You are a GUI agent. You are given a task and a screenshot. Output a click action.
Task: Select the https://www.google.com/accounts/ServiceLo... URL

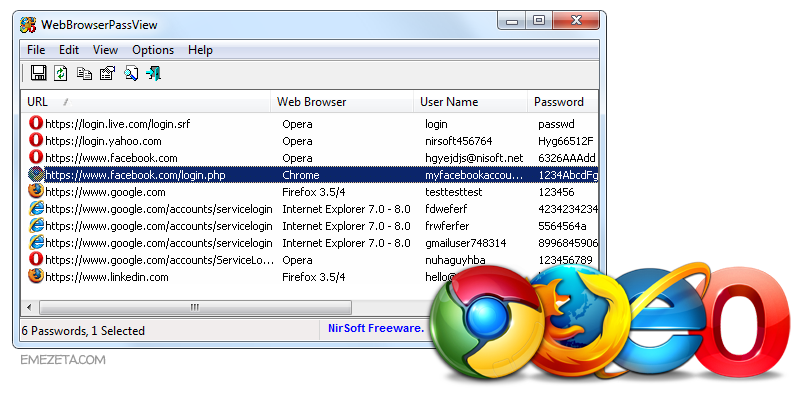[159, 260]
